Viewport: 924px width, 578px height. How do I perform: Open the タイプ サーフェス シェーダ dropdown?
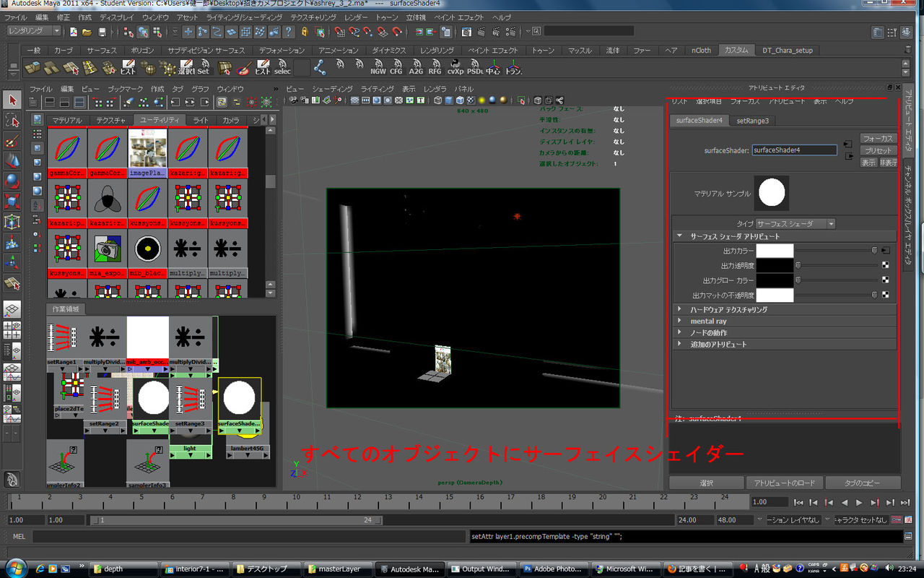[795, 224]
